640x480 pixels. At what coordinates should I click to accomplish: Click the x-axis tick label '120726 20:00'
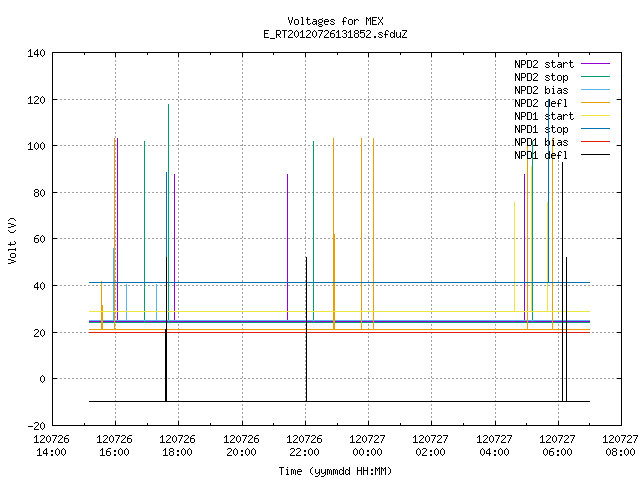(242, 446)
